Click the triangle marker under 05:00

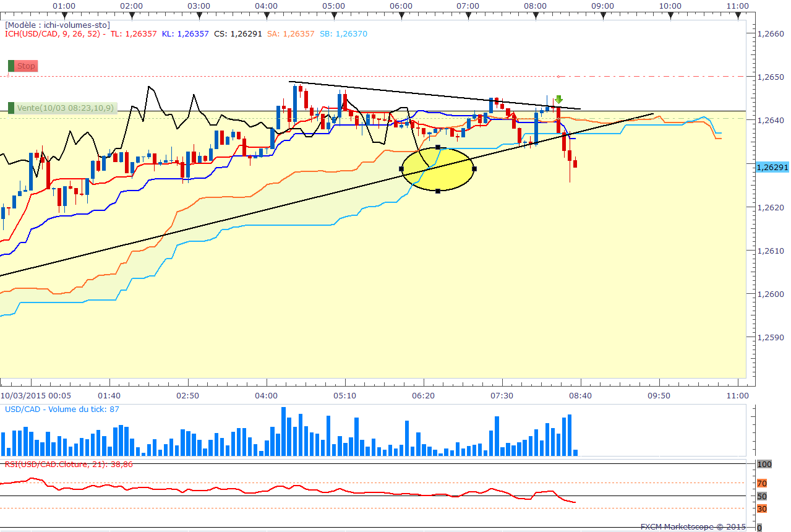click(333, 14)
